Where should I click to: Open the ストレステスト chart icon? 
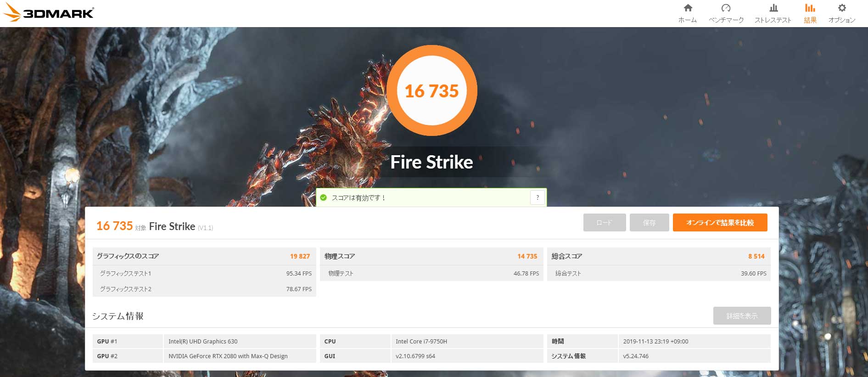coord(773,8)
